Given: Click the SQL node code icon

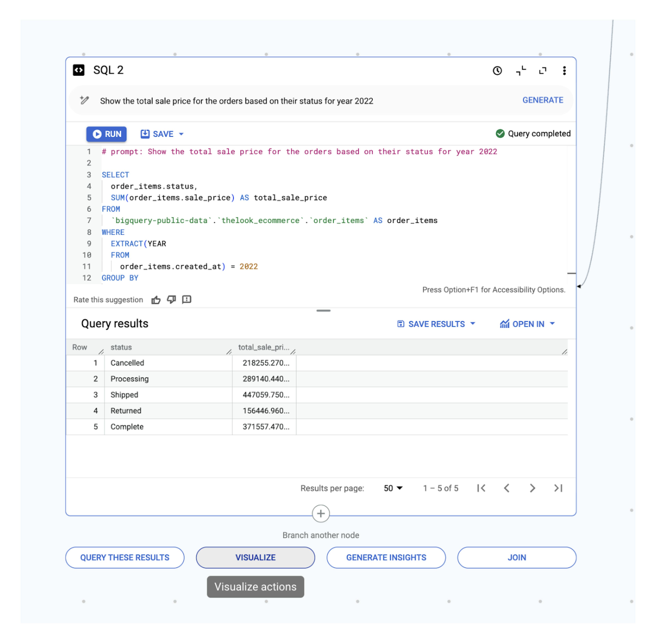Looking at the screenshot, I should pyautogui.click(x=78, y=70).
